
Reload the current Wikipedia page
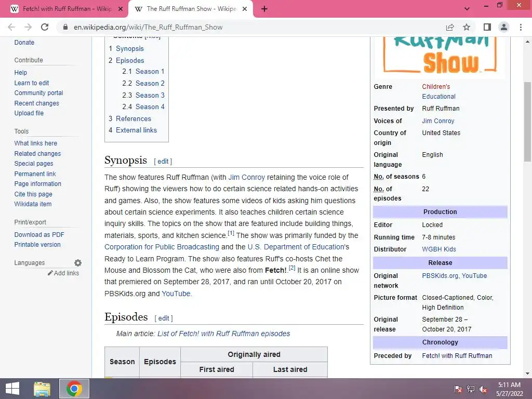(x=45, y=27)
